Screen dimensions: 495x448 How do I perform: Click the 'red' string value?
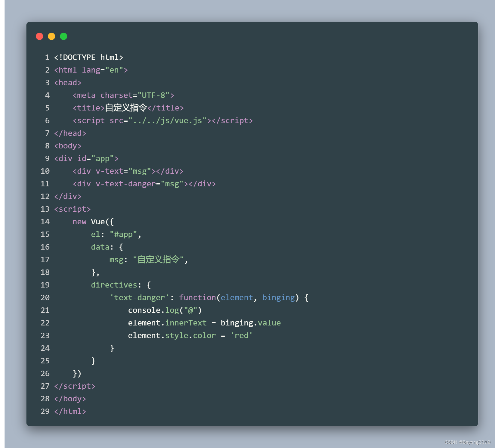241,335
